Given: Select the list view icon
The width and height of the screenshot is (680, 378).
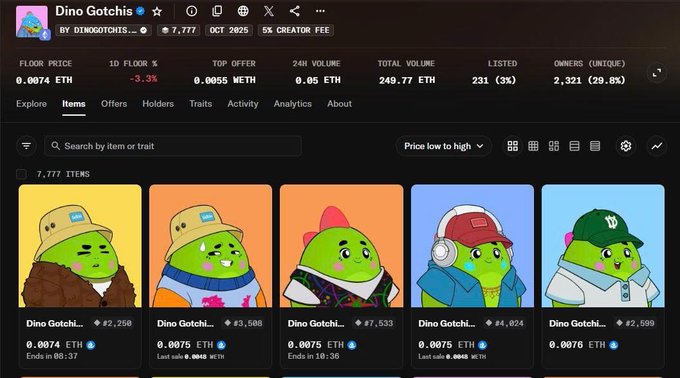Looking at the screenshot, I should tap(574, 146).
